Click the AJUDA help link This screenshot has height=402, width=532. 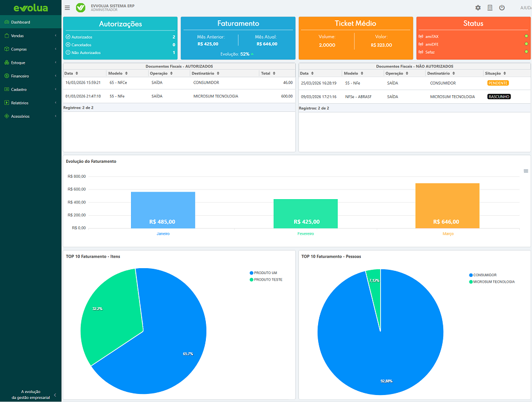pyautogui.click(x=525, y=8)
